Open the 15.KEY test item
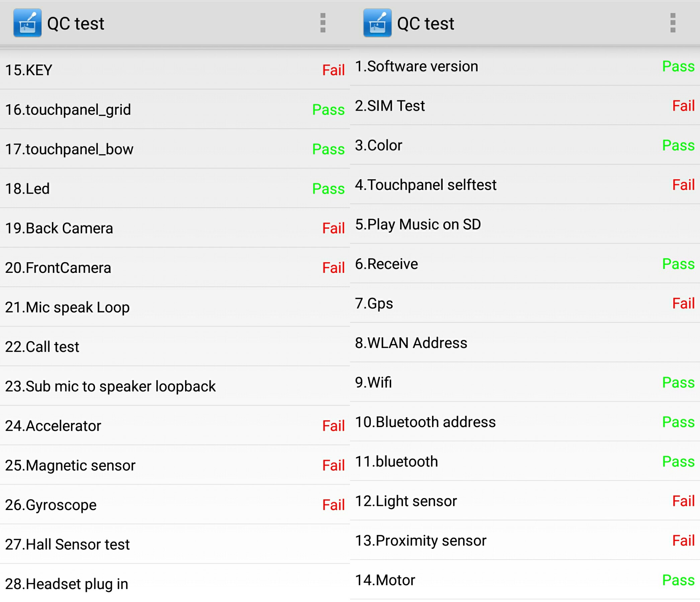Viewport: 700px width, 602px height. tap(175, 70)
